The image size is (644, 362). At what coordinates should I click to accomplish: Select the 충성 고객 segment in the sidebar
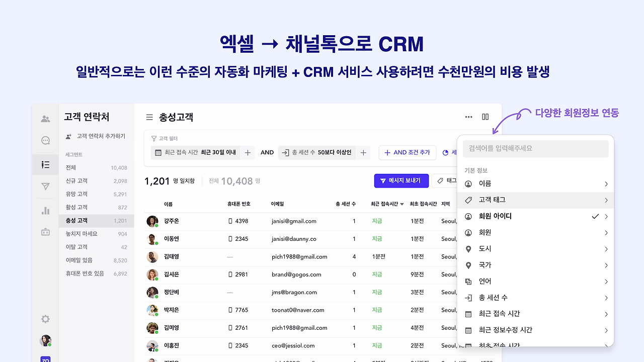tap(96, 221)
